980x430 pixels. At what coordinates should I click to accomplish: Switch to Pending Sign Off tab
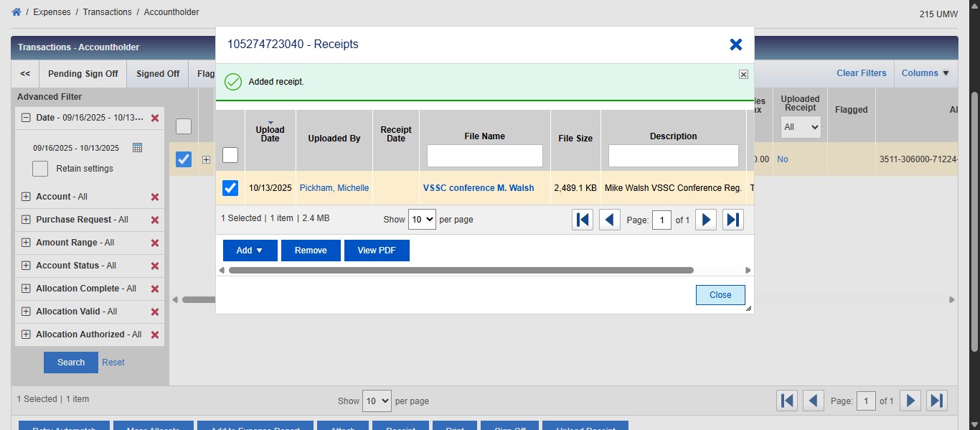83,74
